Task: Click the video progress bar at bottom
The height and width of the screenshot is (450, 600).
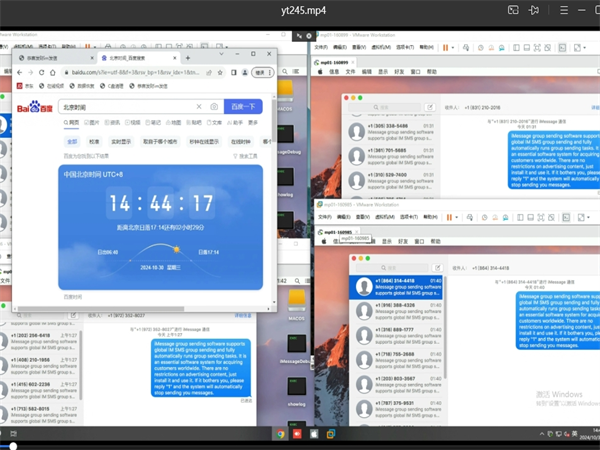Action: [300, 445]
